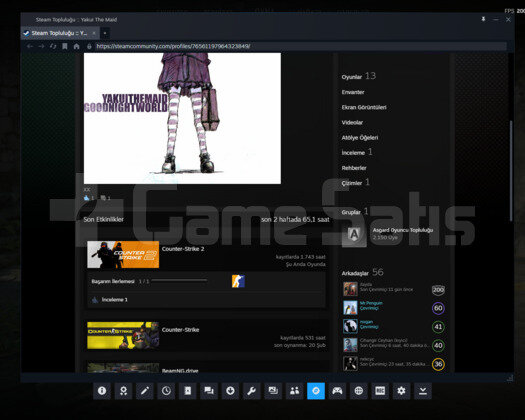525x420 pixels.
Task: Open overlay settings gear icon
Action: (x=401, y=391)
